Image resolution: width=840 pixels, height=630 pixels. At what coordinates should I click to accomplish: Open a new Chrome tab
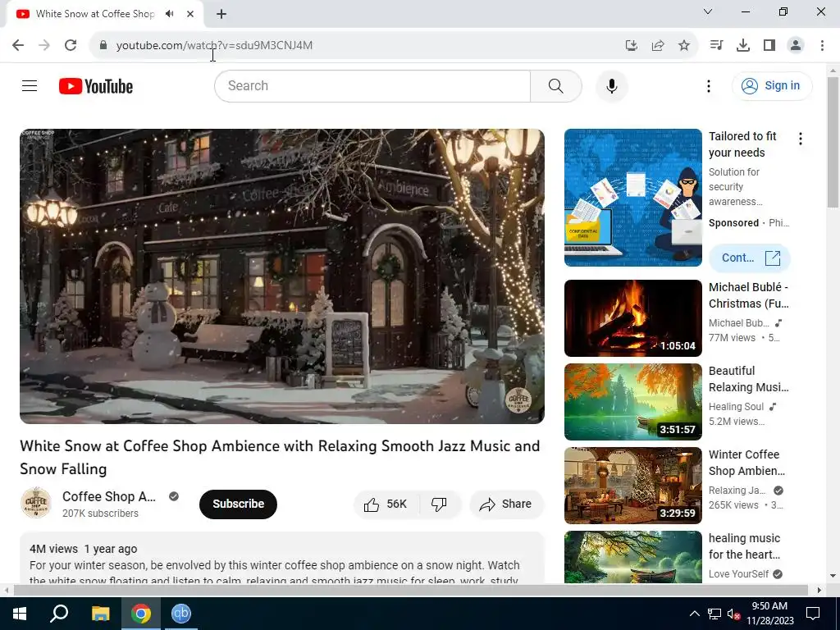point(221,14)
